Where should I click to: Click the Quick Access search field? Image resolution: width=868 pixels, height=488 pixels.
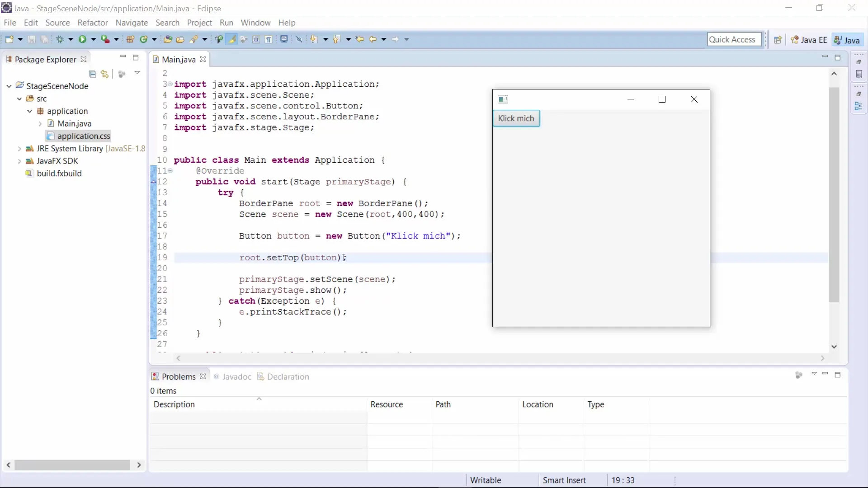click(734, 39)
